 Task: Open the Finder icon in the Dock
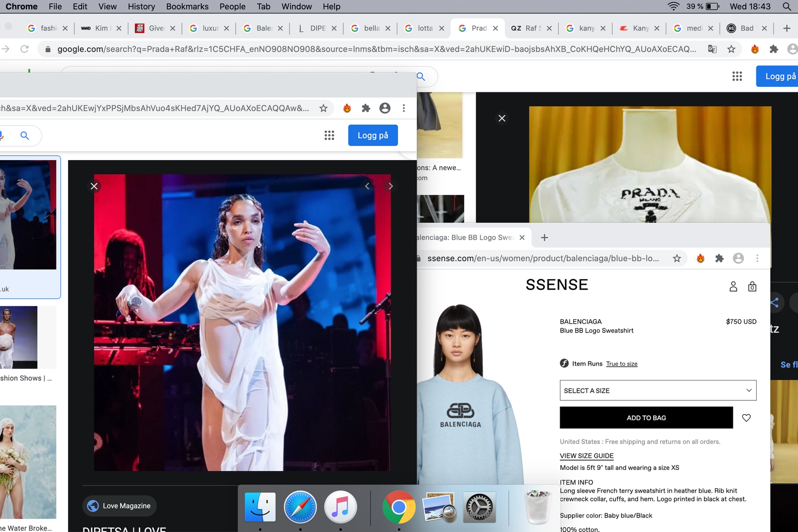(x=260, y=507)
